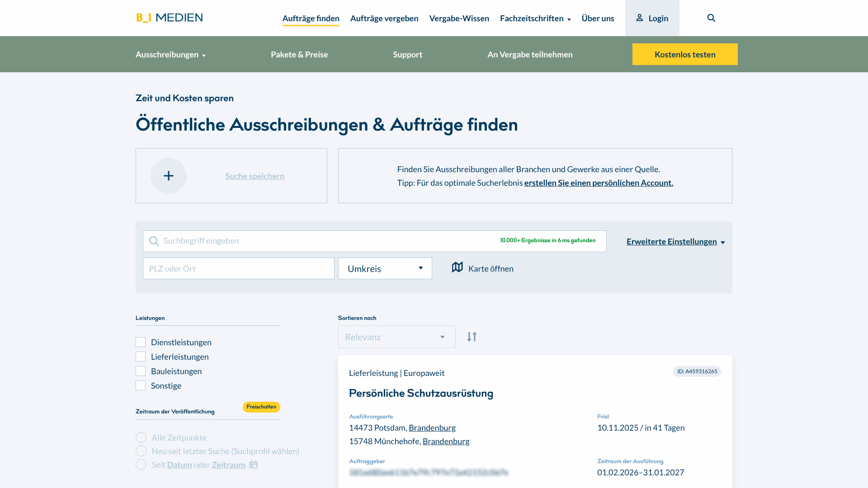Switch to Pakete & Preise
The image size is (868, 488).
(299, 54)
